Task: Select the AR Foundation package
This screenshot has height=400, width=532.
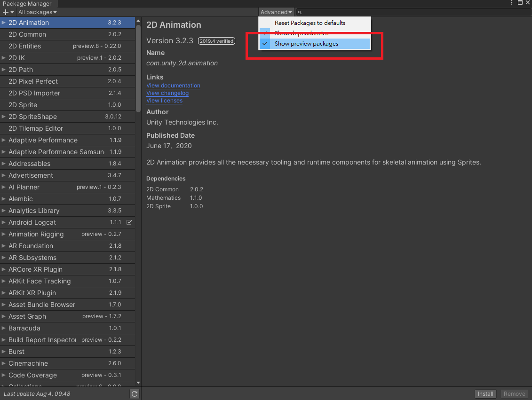Action: click(x=68, y=246)
